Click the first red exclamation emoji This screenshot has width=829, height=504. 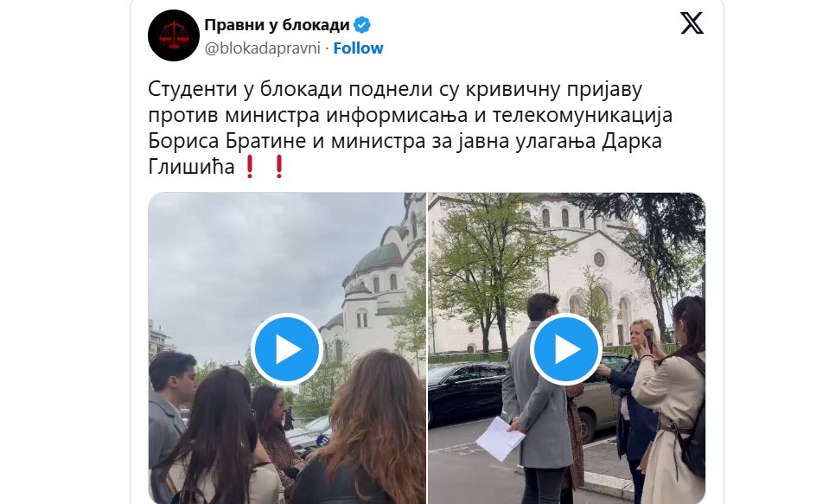tap(250, 167)
